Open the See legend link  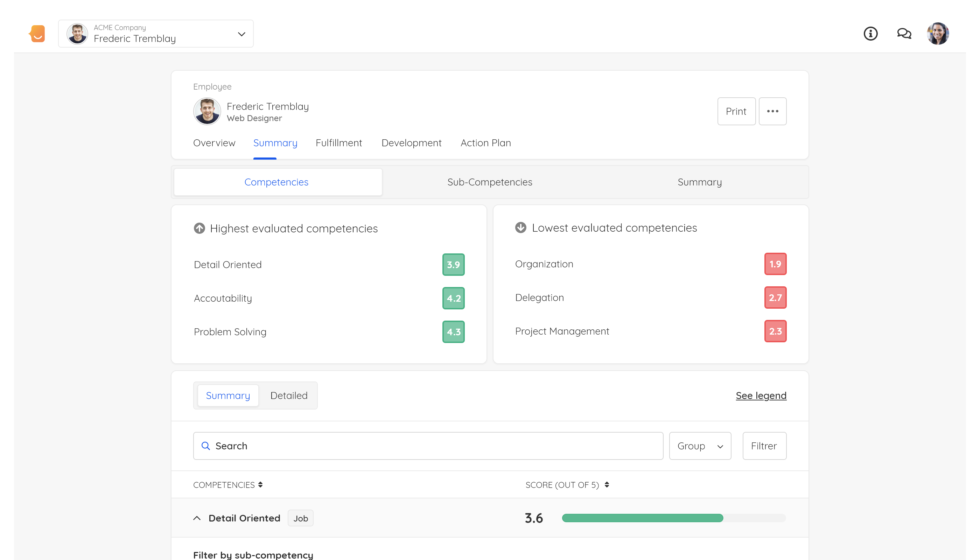[x=761, y=395]
